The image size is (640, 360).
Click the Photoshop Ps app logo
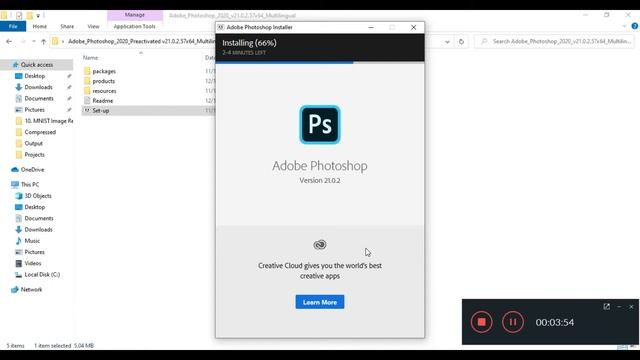[320, 124]
